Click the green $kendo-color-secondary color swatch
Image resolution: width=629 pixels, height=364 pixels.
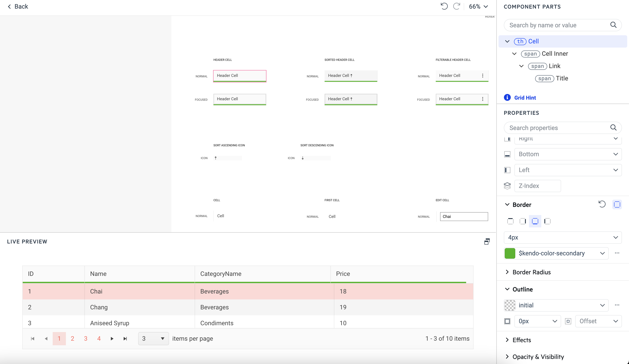tap(510, 253)
